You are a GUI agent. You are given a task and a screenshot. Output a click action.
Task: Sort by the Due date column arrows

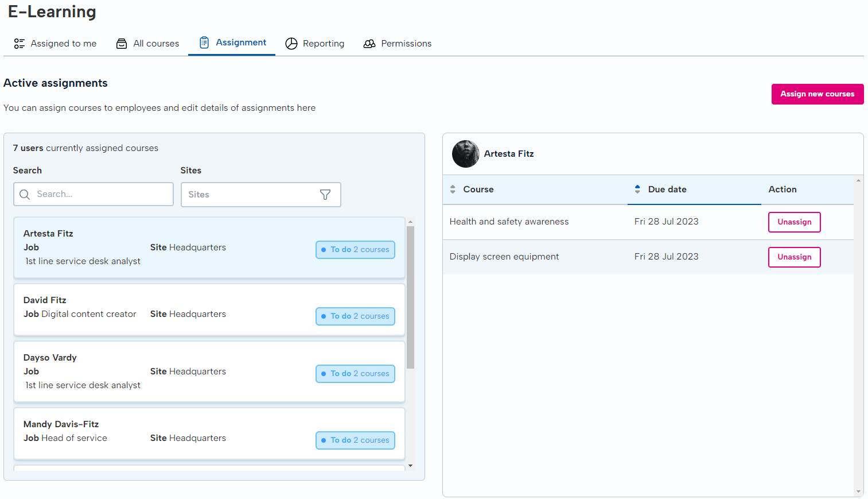pyautogui.click(x=637, y=188)
